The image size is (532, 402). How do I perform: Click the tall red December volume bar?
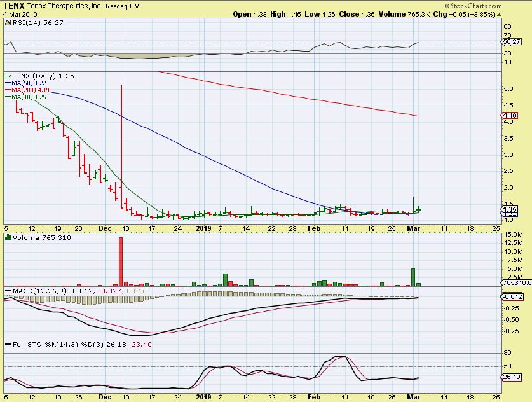pos(121,262)
